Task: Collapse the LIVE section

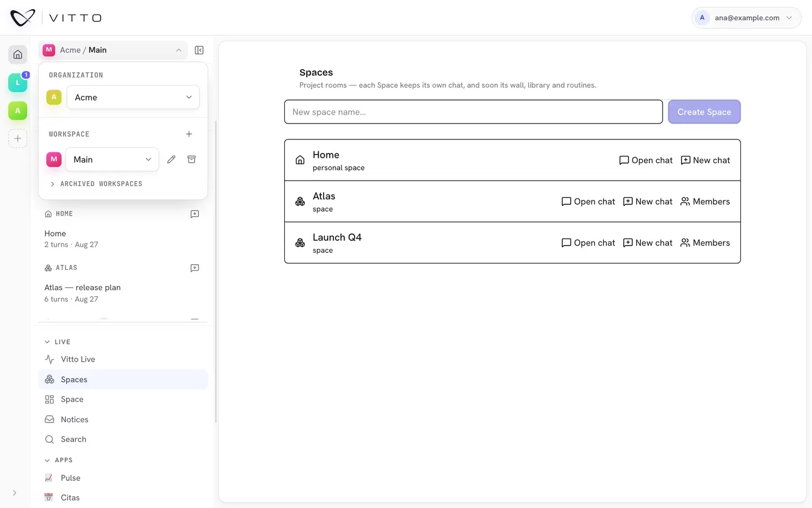Action: tap(58, 342)
